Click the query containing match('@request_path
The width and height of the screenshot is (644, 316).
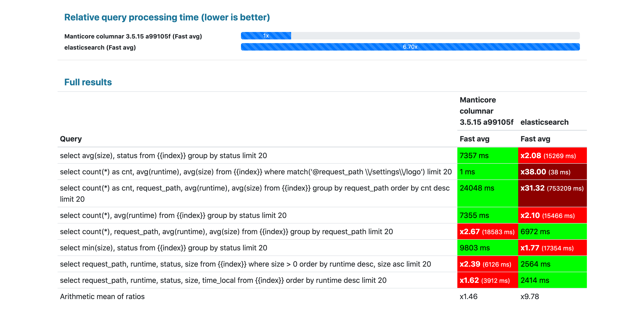click(x=256, y=172)
